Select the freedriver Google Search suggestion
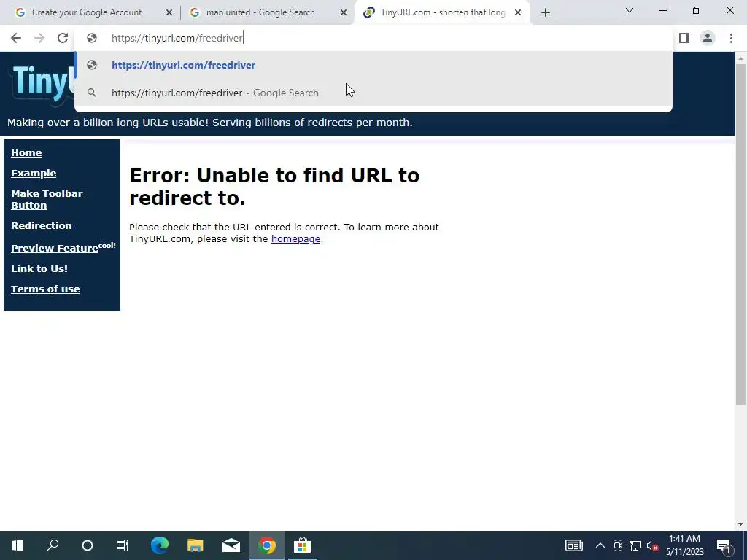 373,93
